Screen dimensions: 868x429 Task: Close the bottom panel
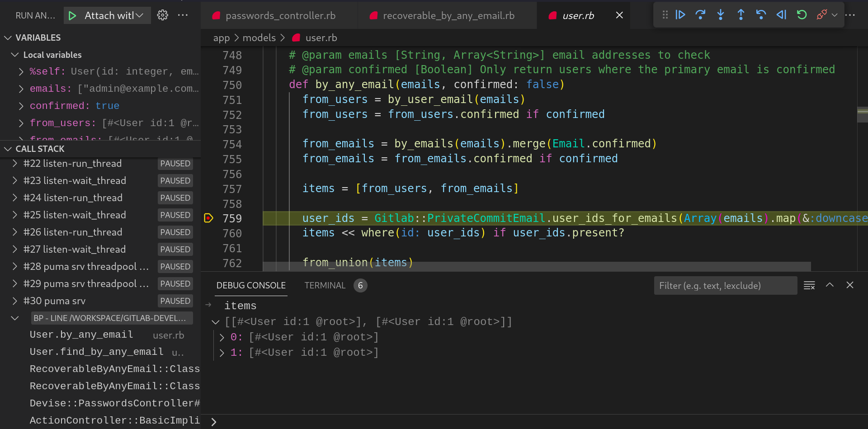(x=850, y=285)
